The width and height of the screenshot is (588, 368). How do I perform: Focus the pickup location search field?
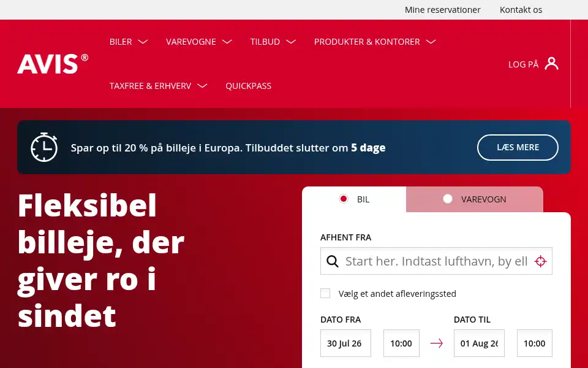[x=436, y=261]
